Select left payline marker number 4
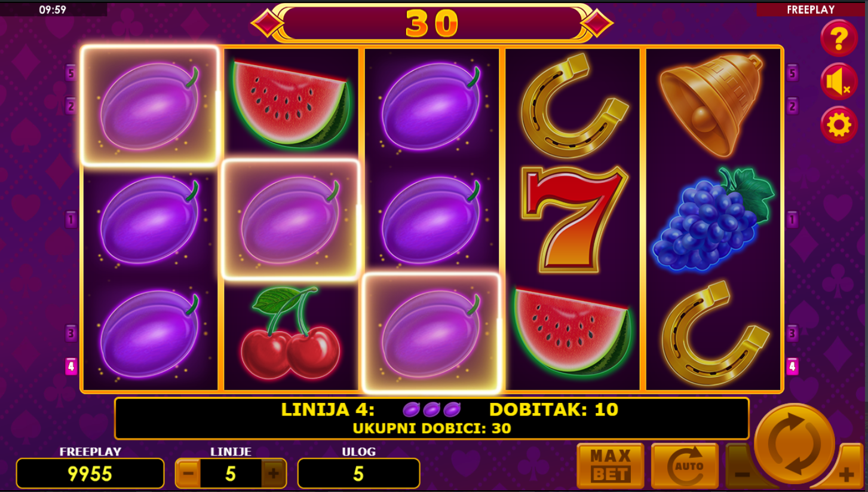 [71, 366]
